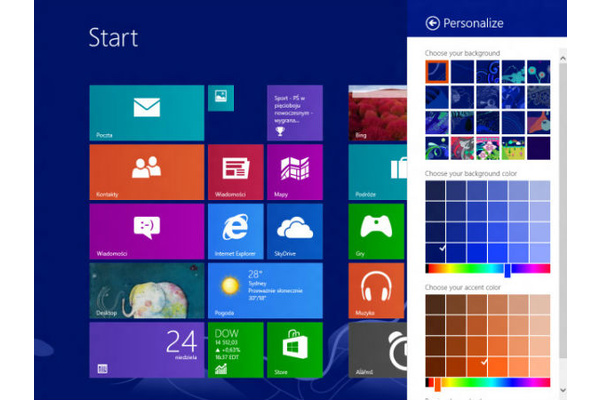Open the Podróże travel tile
The height and width of the screenshot is (400, 600).
click(x=378, y=172)
